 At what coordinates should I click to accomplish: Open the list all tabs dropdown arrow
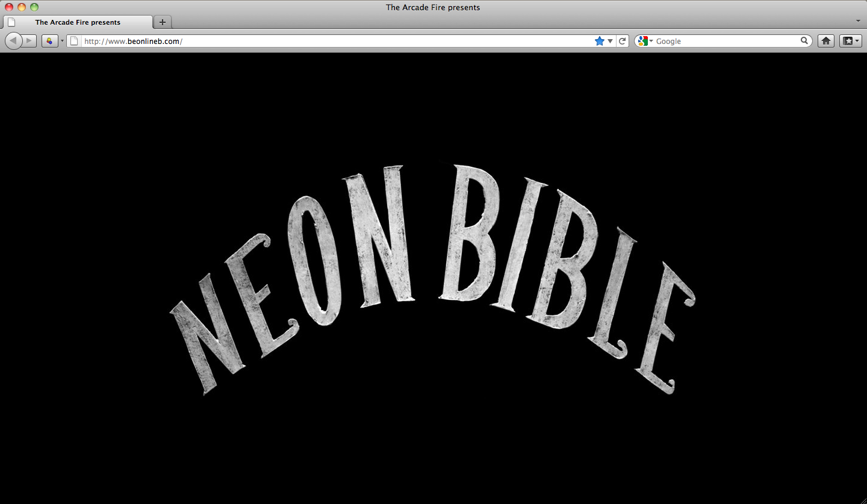tap(858, 20)
